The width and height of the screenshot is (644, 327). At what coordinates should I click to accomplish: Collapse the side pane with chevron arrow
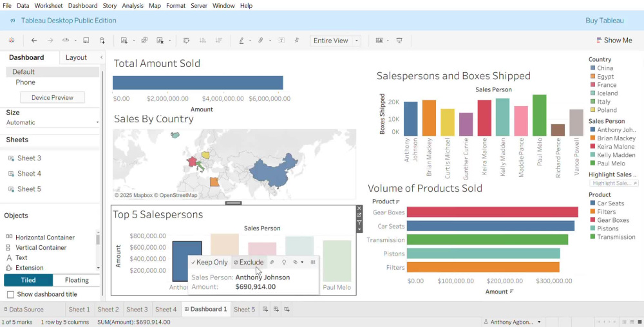(101, 57)
